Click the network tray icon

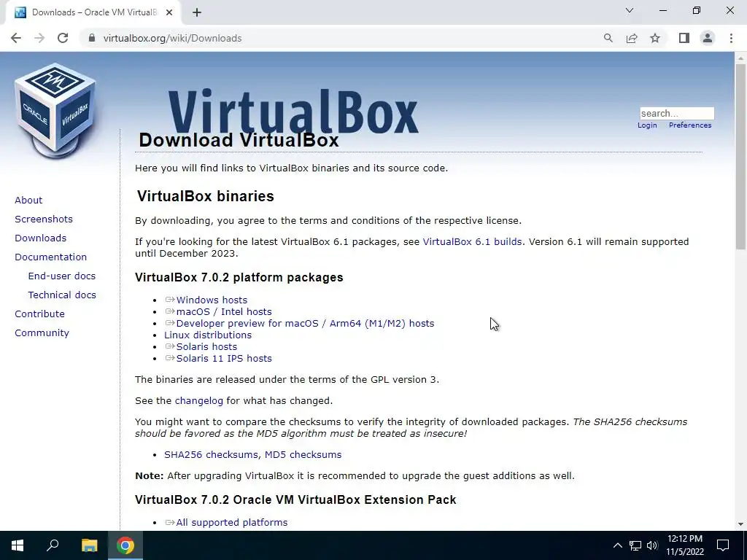tap(635, 545)
